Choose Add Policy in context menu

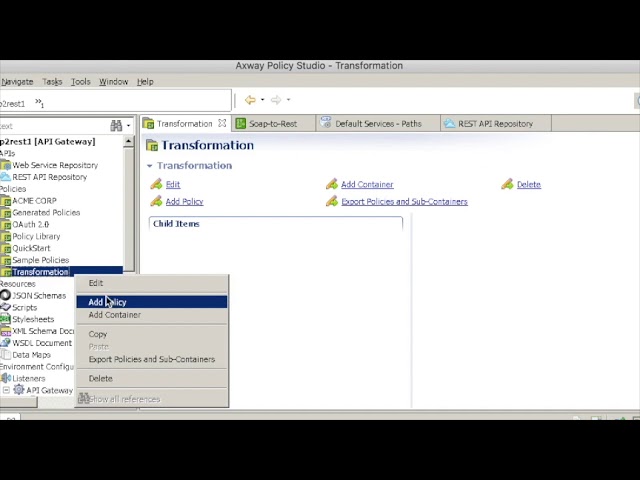tap(152, 302)
